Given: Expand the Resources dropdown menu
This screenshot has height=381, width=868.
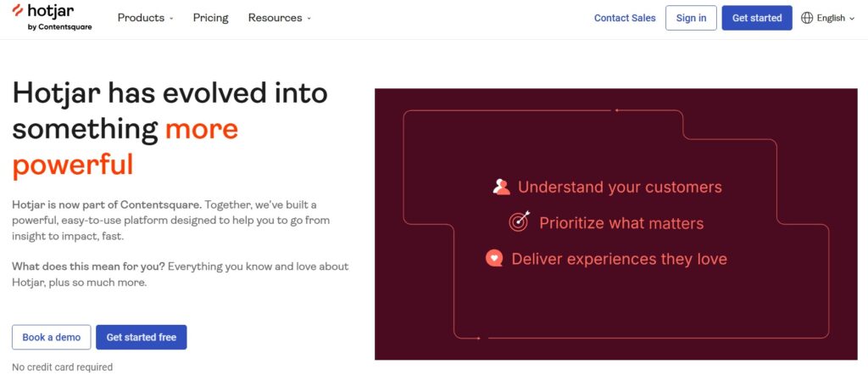Looking at the screenshot, I should pos(279,18).
